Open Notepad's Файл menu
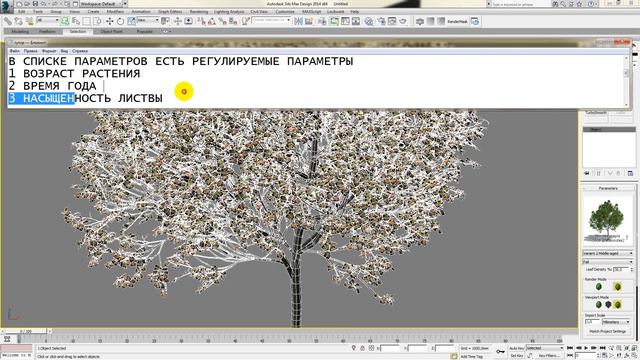Screen dimensions: 640x360 click(14, 51)
